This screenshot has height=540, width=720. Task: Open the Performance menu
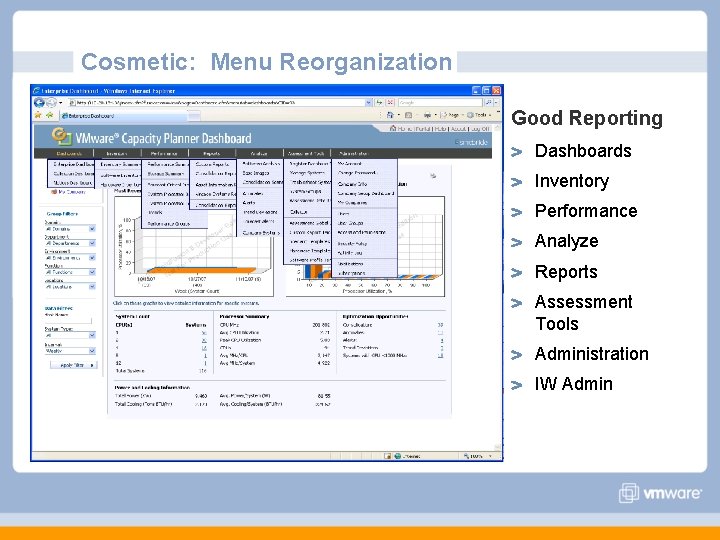click(x=164, y=153)
